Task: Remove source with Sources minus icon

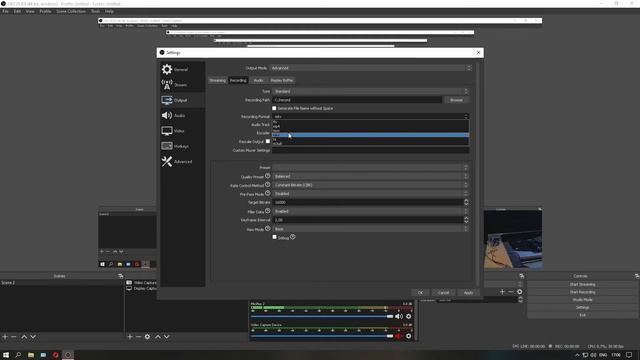Action: pyautogui.click(x=138, y=337)
